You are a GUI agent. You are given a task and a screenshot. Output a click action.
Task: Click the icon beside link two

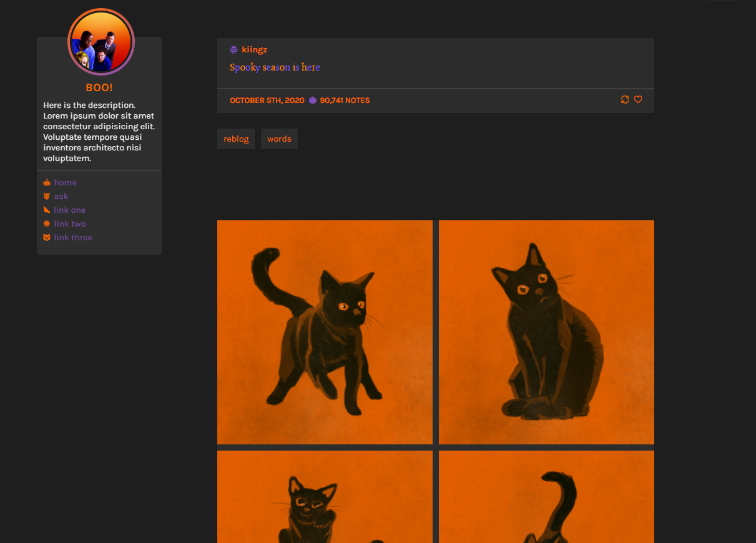tap(46, 224)
